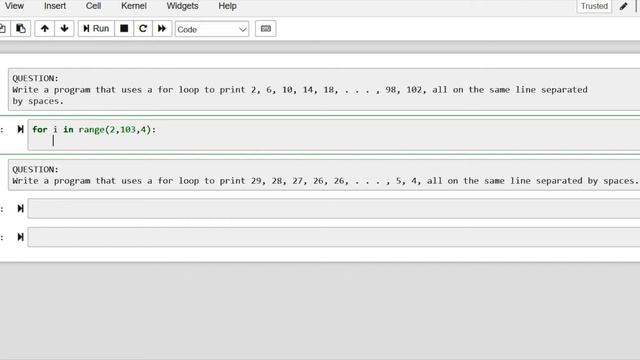Image resolution: width=640 pixels, height=360 pixels.
Task: Click the copy cells icon
Action: point(3,29)
